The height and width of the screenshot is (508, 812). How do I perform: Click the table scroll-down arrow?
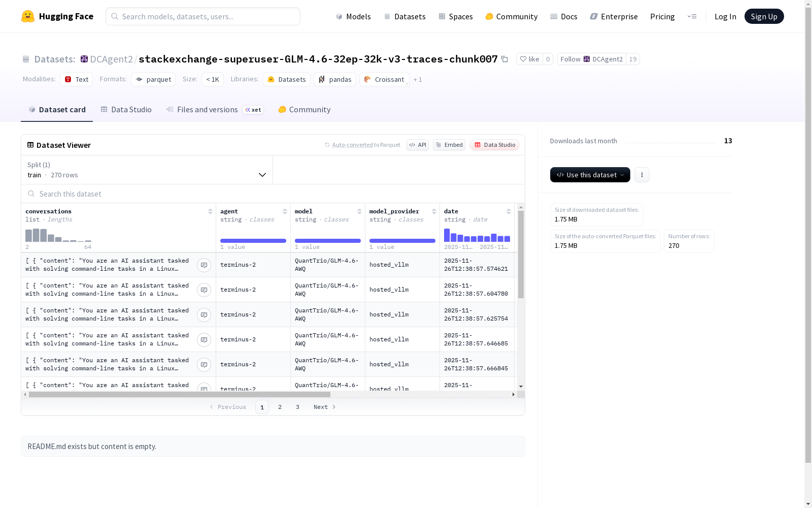(x=521, y=387)
